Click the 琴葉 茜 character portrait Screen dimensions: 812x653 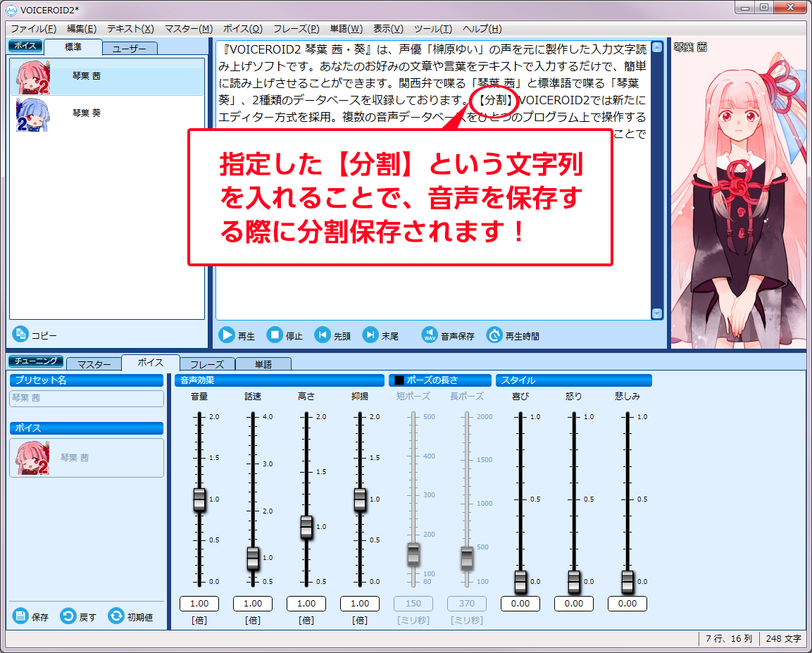[x=739, y=192]
